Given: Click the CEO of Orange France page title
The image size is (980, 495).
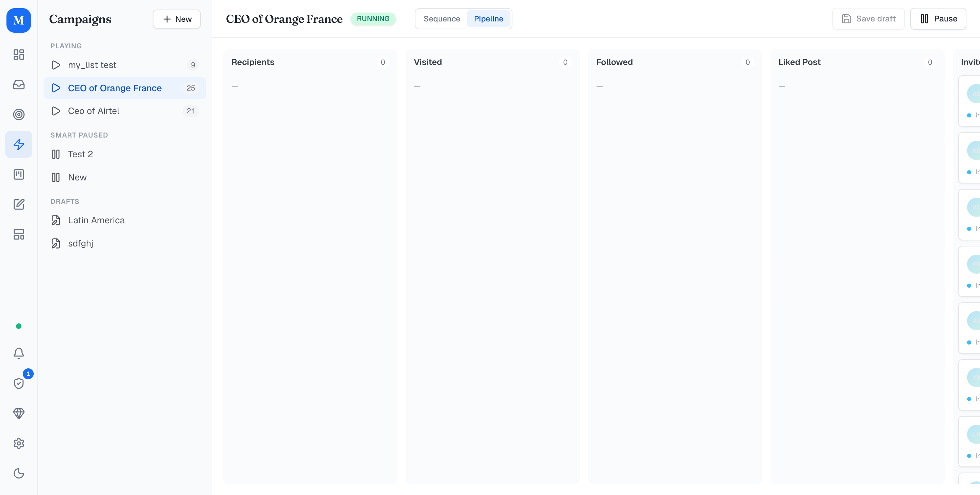Looking at the screenshot, I should [284, 19].
